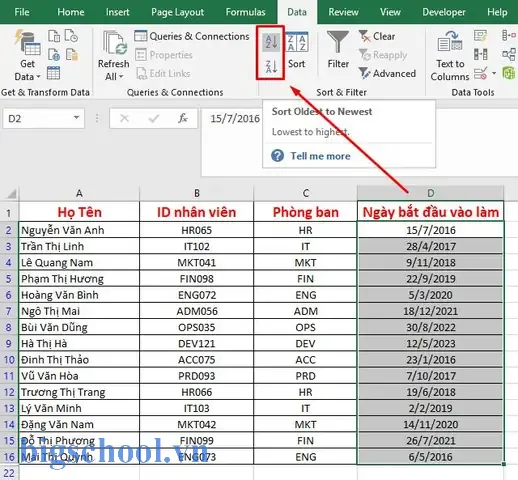
Task: Switch to the Insert tab
Action: point(117,12)
